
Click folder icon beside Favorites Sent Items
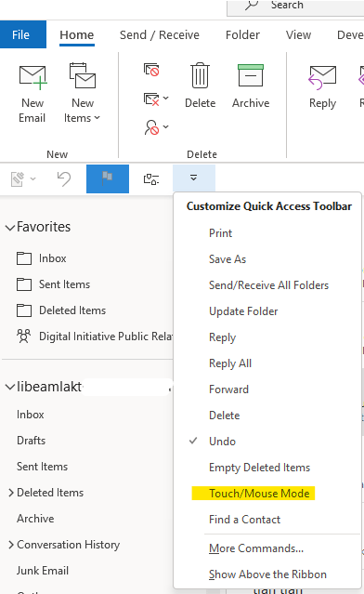[x=24, y=284]
